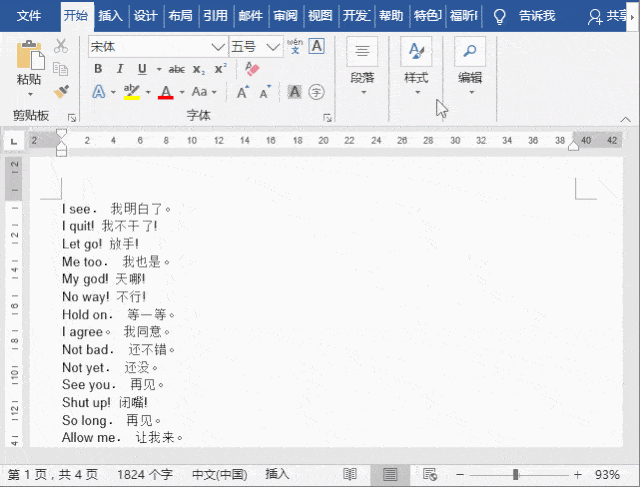Launch the Clipboard pane
This screenshot has height=487, width=640.
tap(72, 118)
